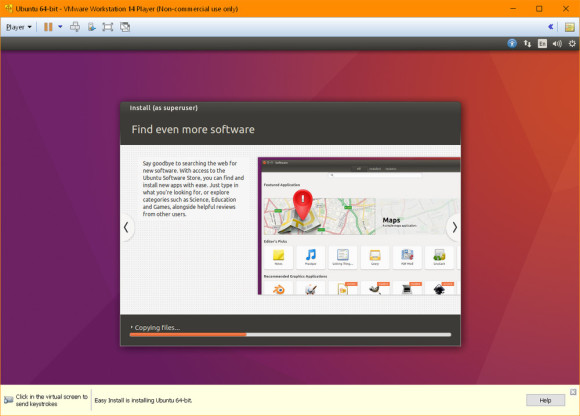Open the network connections indicator
The height and width of the screenshot is (416, 580).
point(527,44)
